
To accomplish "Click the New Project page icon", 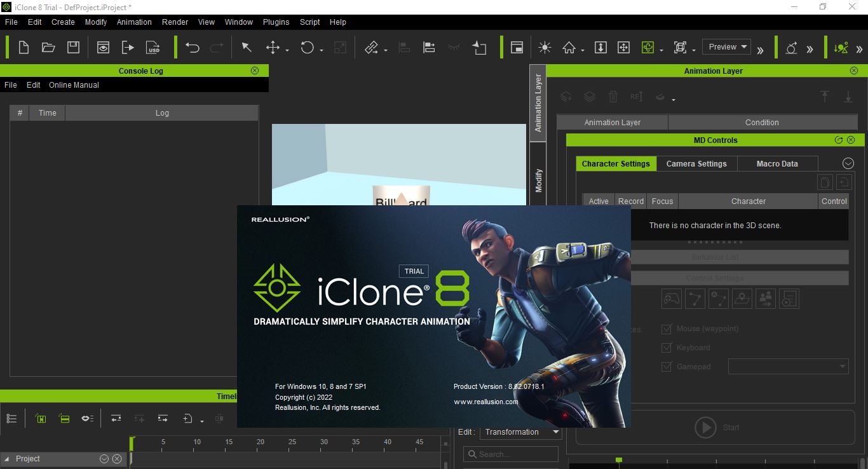I will 24,48.
